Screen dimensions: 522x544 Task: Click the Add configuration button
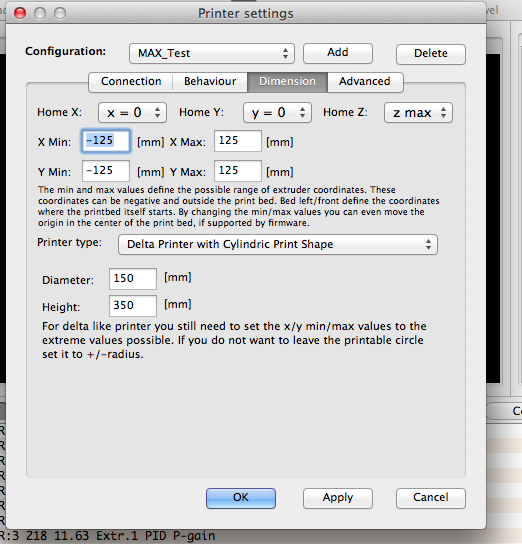(338, 53)
